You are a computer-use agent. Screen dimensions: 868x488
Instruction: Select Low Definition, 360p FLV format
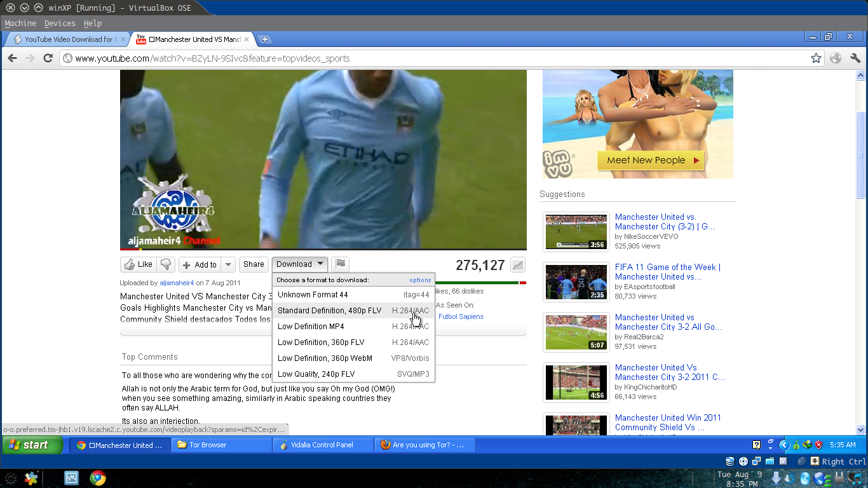(353, 342)
